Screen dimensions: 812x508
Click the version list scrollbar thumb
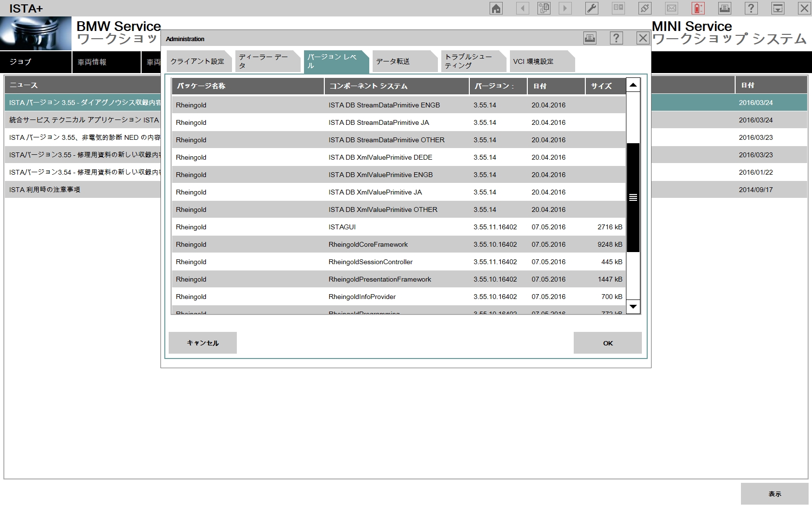(633, 197)
